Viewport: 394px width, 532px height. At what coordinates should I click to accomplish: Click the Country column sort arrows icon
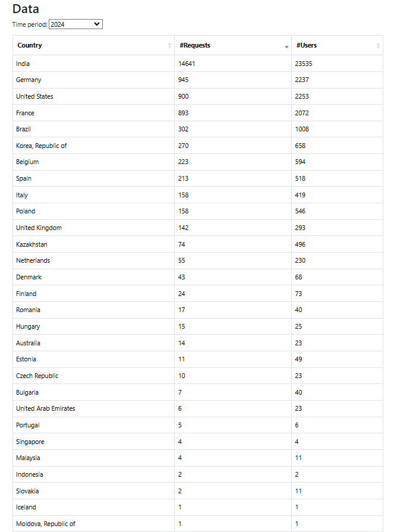coord(169,46)
